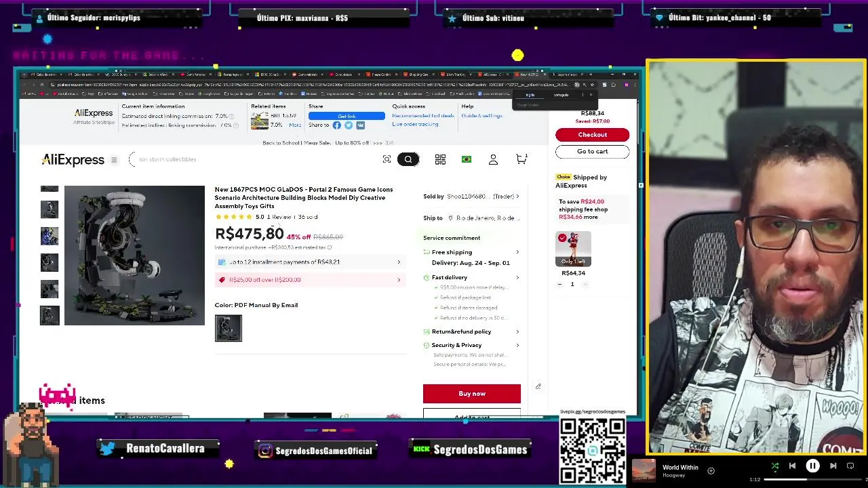Click the Back to School Mega Sale banner

[328, 143]
